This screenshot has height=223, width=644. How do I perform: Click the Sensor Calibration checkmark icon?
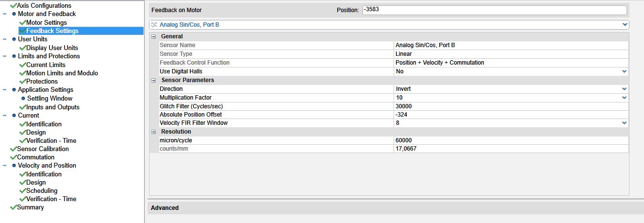click(x=13, y=149)
